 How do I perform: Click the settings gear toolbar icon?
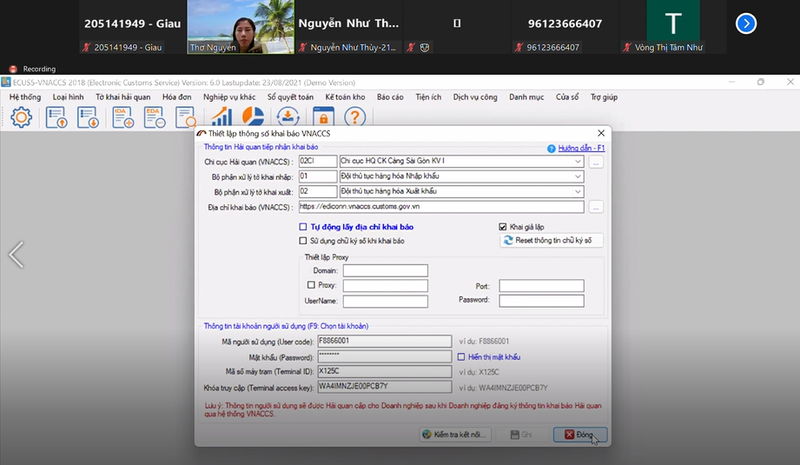point(21,117)
